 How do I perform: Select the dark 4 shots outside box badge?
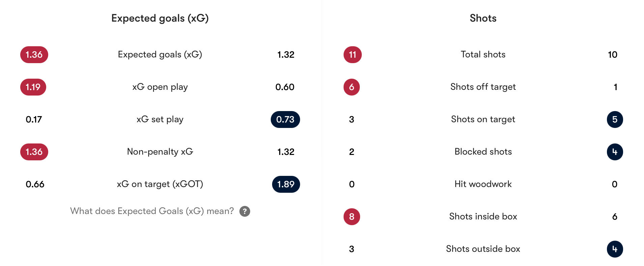click(x=615, y=249)
